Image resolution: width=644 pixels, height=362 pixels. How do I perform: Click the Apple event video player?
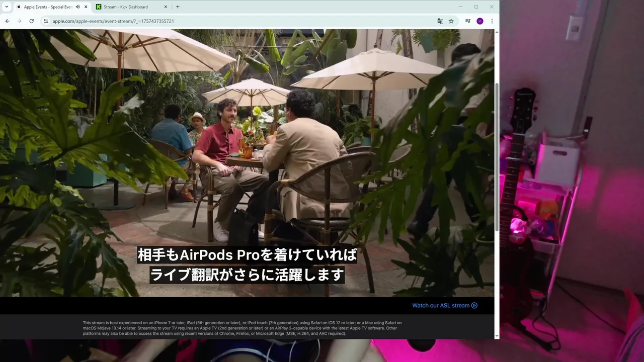click(247, 163)
